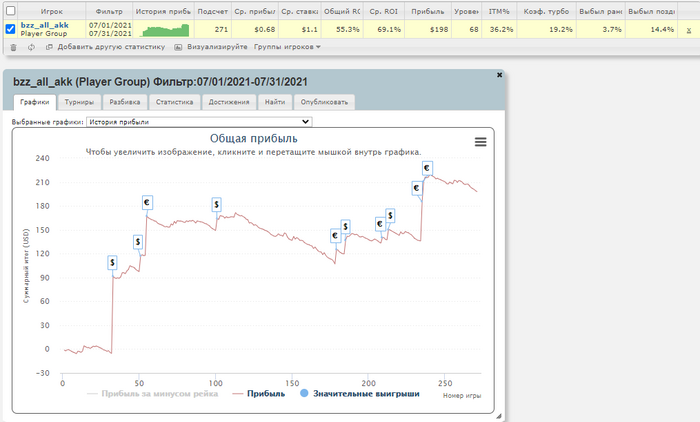The image size is (700, 422).
Task: Open the Статистика tab
Action: tap(174, 102)
